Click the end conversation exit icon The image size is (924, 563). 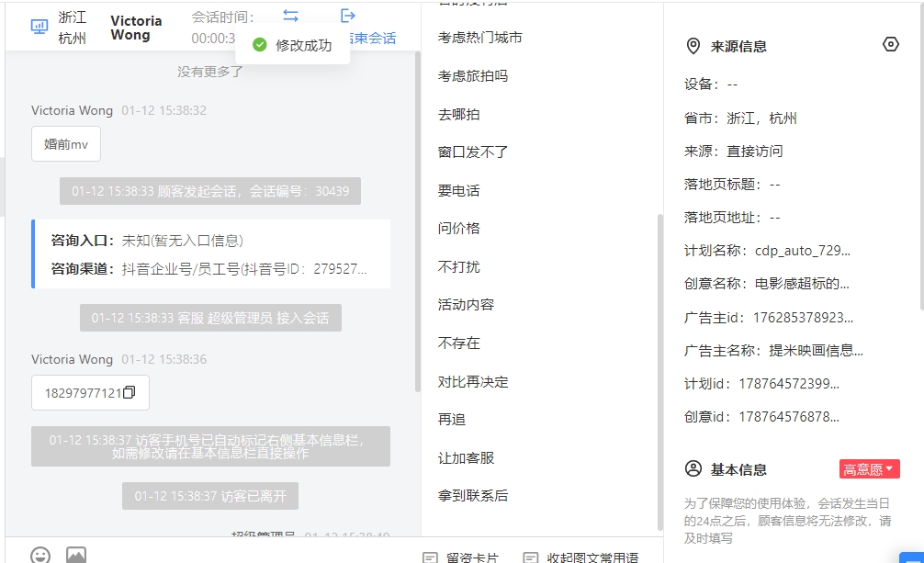pos(348,16)
